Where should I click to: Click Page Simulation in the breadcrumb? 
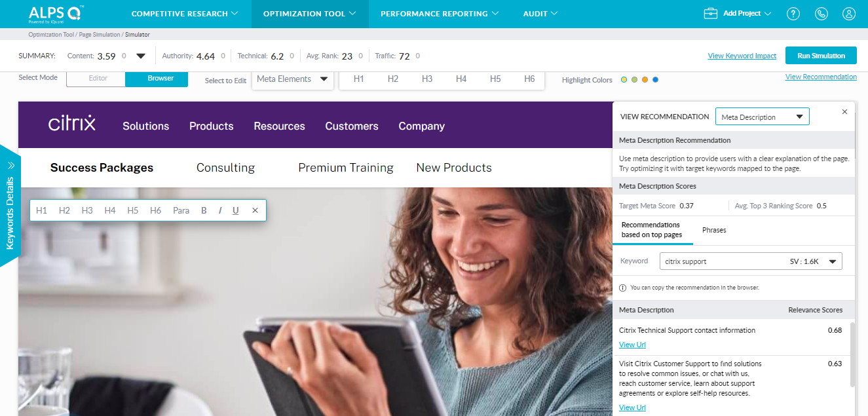[100, 34]
